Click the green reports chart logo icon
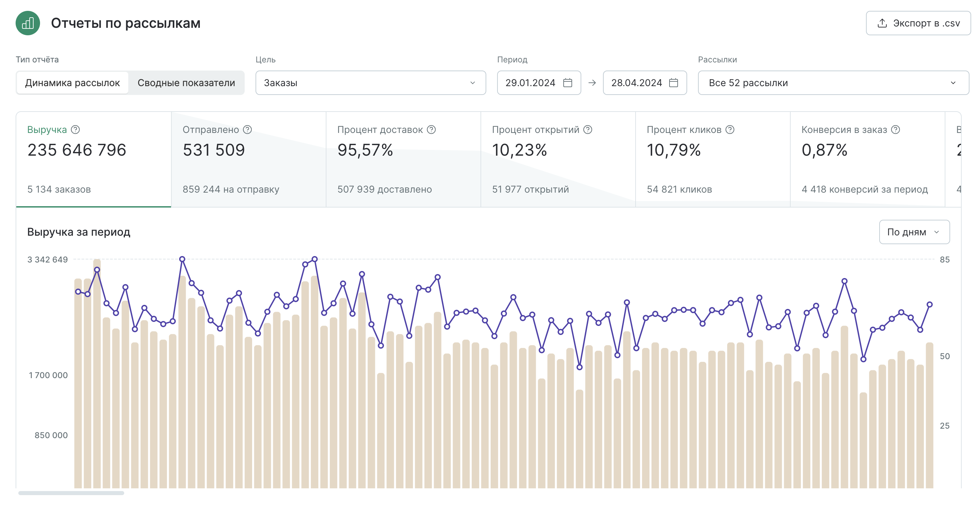 click(28, 23)
